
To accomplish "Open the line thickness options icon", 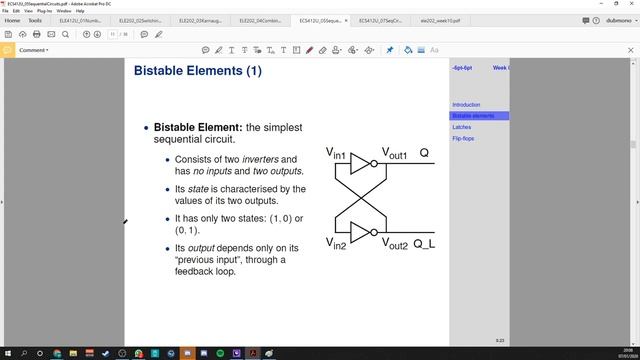I will point(421,50).
